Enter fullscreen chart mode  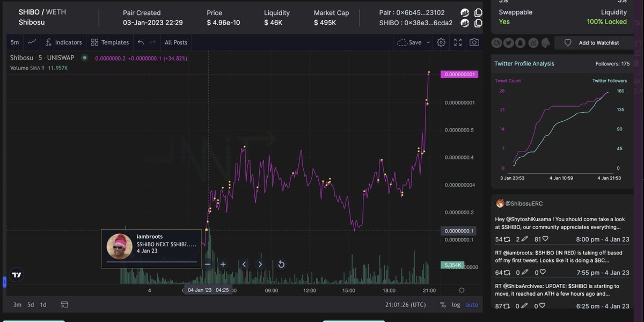point(458,42)
